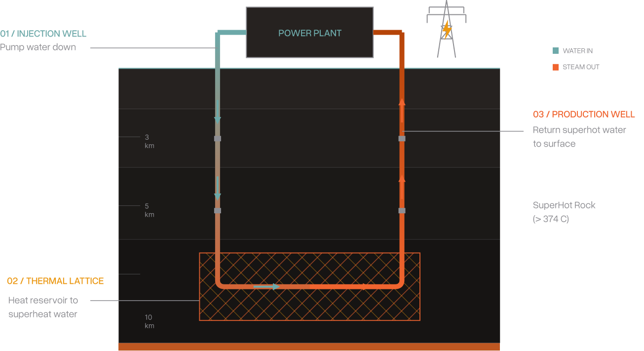Click the teal right arrow in the lattice
The width and height of the screenshot is (644, 351).
(266, 287)
